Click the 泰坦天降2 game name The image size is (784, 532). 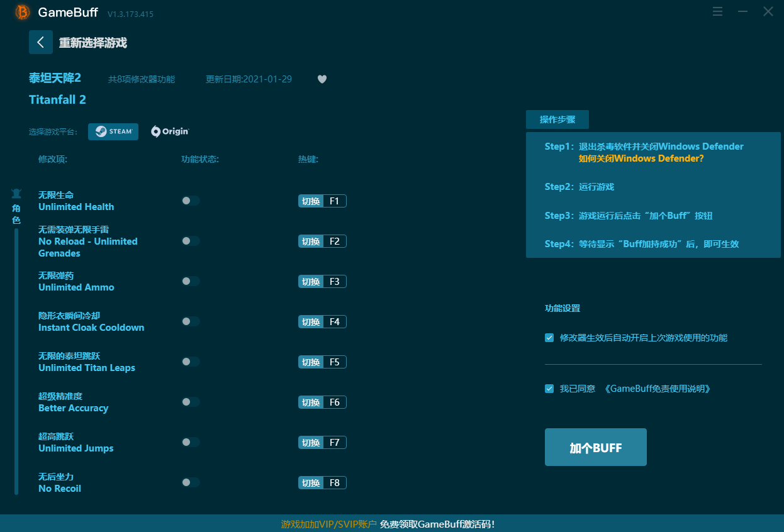tap(55, 79)
